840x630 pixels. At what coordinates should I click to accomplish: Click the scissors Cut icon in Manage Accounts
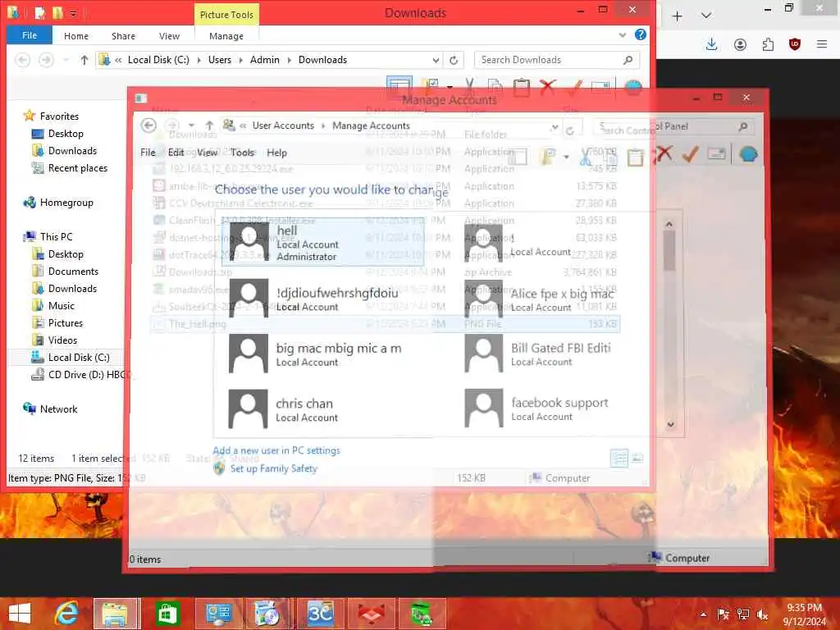click(586, 156)
